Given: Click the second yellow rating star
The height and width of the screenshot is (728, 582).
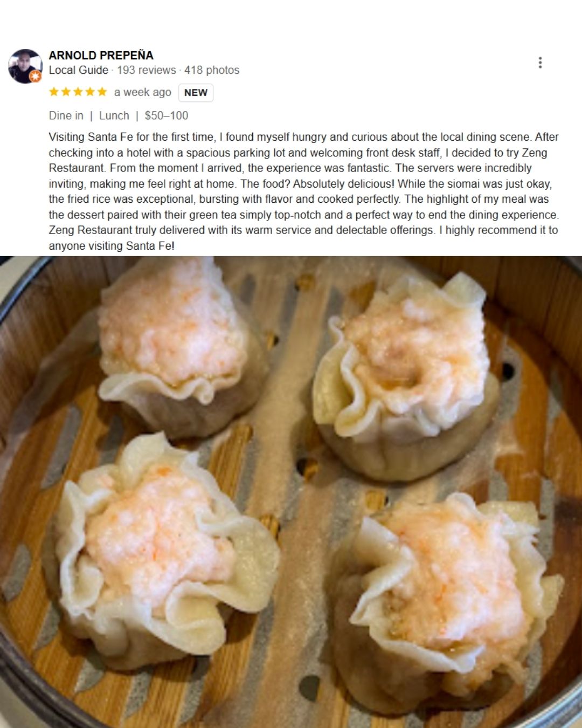Looking at the screenshot, I should point(66,92).
